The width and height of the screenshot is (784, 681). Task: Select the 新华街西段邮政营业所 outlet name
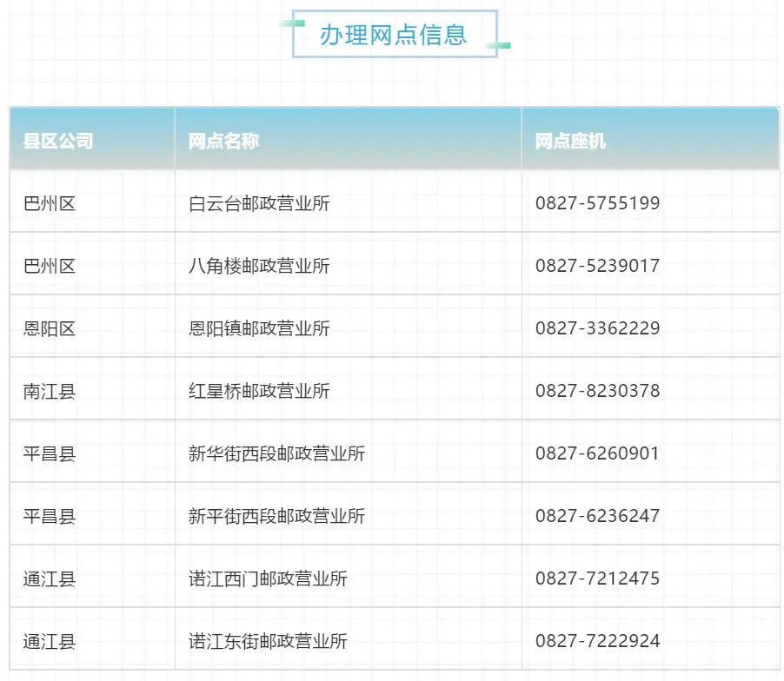pyautogui.click(x=276, y=453)
